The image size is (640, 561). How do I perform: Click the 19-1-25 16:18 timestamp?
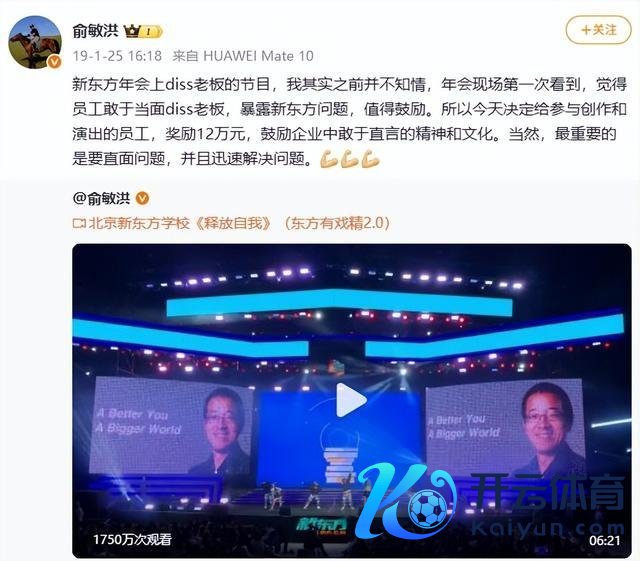[117, 56]
